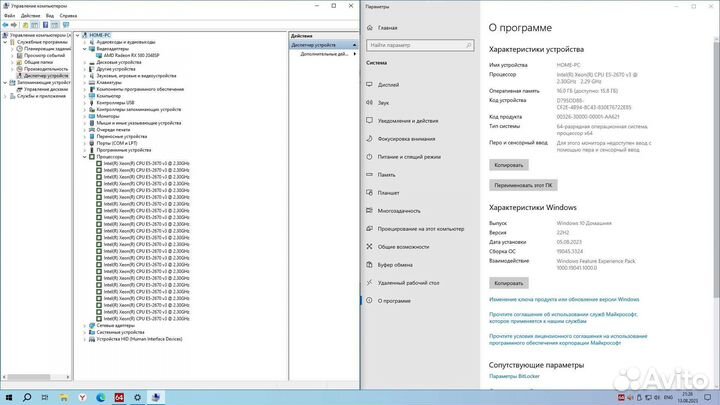The image size is (720, 405).
Task: Expand Сетевые адаптеры category
Action: [x=85, y=326]
